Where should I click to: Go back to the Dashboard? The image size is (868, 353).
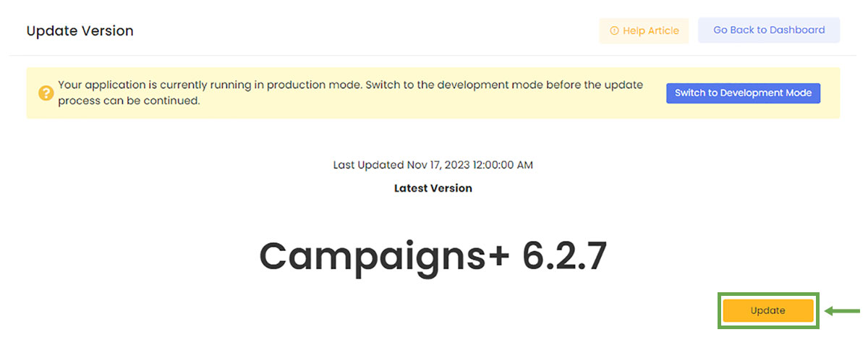coord(768,30)
